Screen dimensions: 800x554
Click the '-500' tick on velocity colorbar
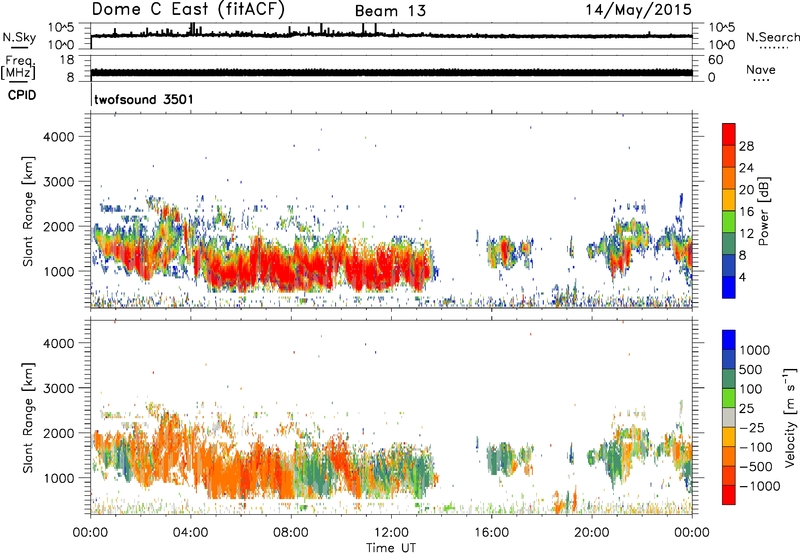tap(756, 466)
